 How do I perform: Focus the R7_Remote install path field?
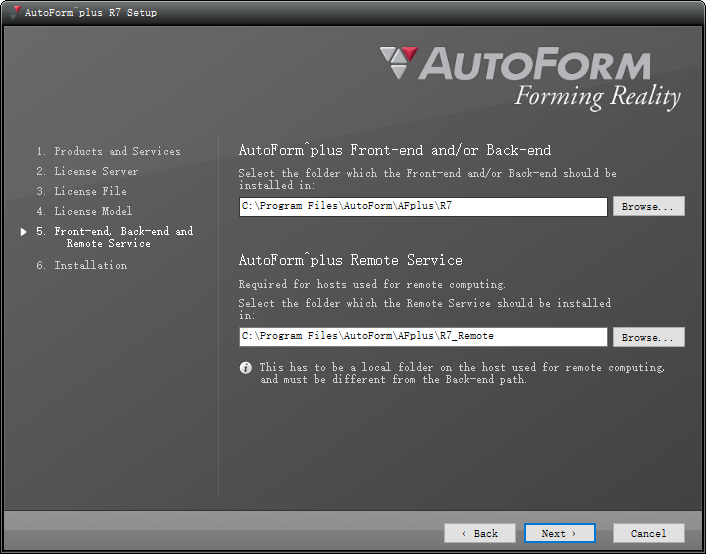[423, 337]
